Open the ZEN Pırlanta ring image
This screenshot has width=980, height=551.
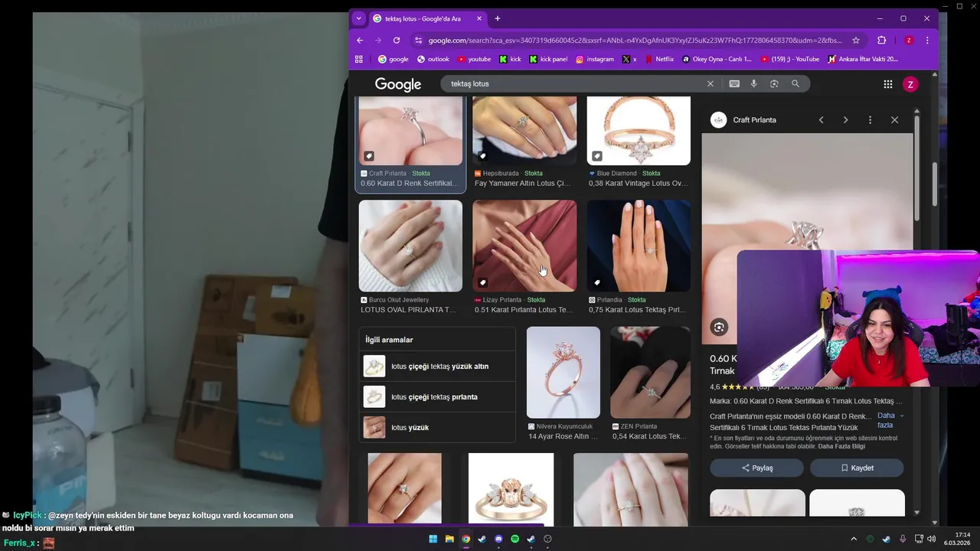pos(650,373)
